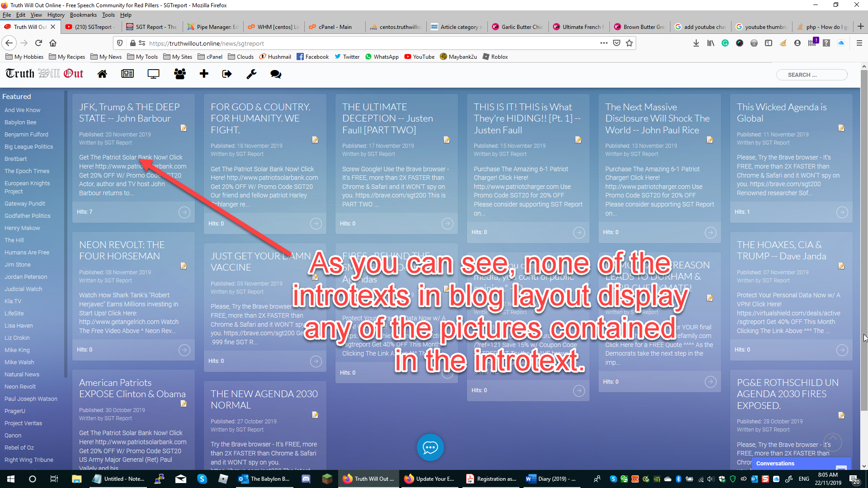Screen dimensions: 868x488
Task: Click the home icon in site navbar
Action: [x=102, y=74]
